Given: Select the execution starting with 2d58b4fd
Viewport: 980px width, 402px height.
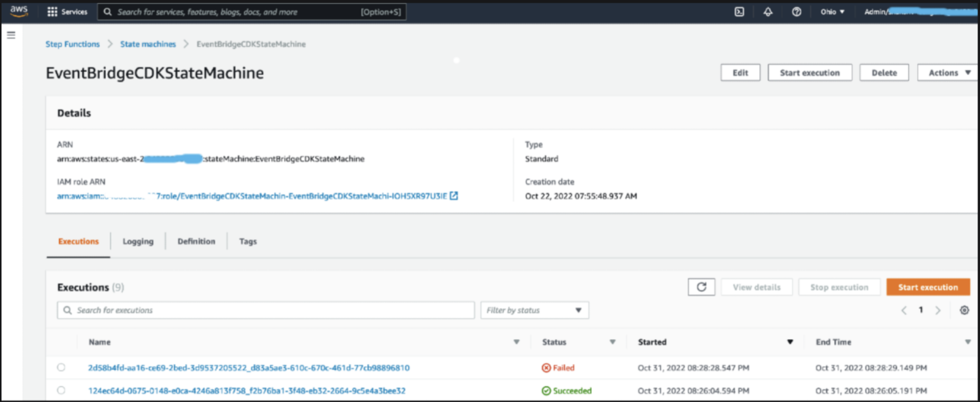Looking at the screenshot, I should (x=61, y=367).
